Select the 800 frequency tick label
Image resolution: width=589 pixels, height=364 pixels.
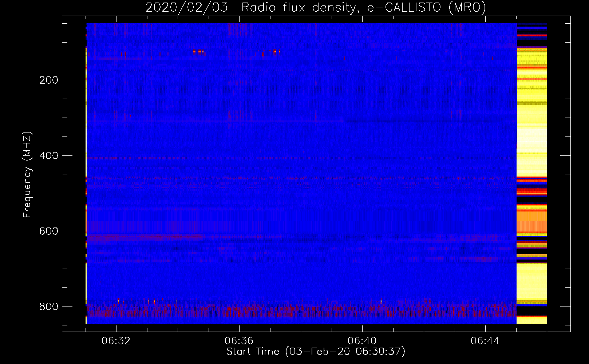tap(49, 306)
